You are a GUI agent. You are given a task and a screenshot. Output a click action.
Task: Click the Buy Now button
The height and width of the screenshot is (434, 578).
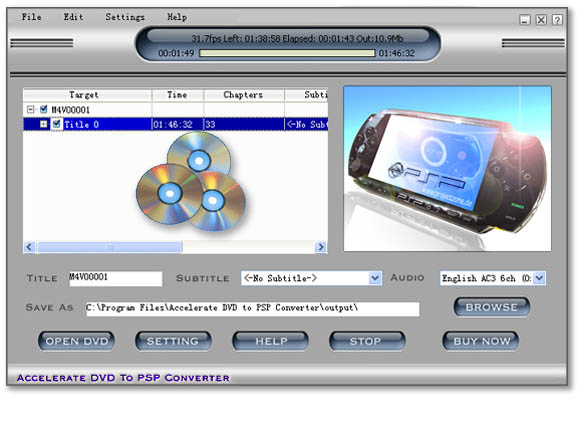[481, 341]
